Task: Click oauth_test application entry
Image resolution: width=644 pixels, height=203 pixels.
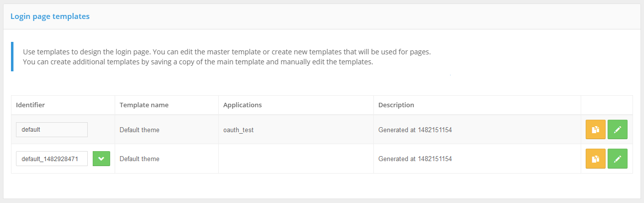Action: click(x=239, y=130)
